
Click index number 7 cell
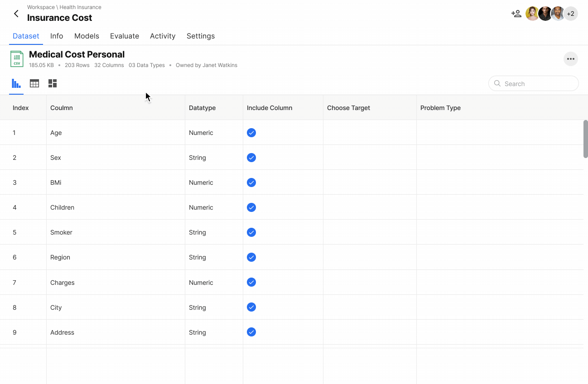point(23,283)
